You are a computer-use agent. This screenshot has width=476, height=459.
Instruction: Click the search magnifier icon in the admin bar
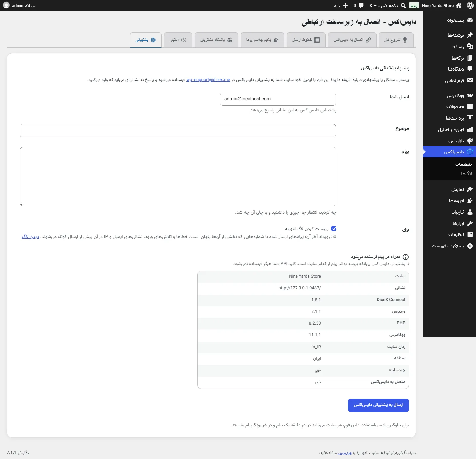coord(403,6)
